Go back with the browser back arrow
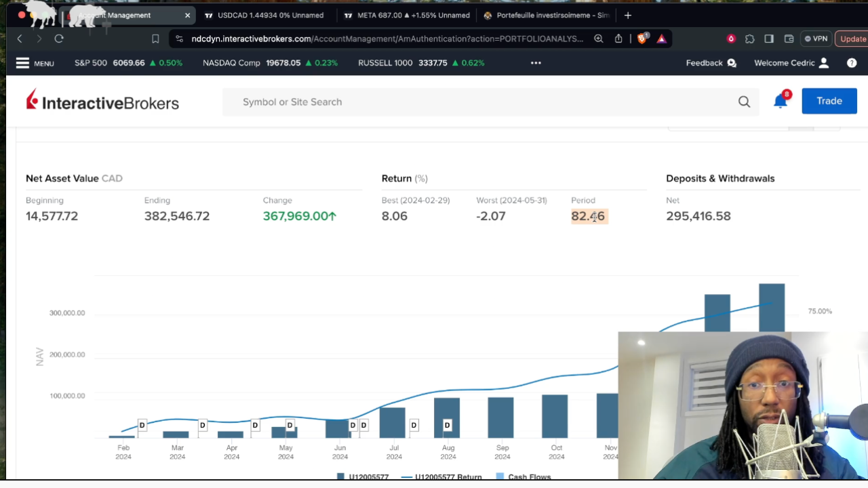The height and width of the screenshot is (488, 868). point(20,39)
